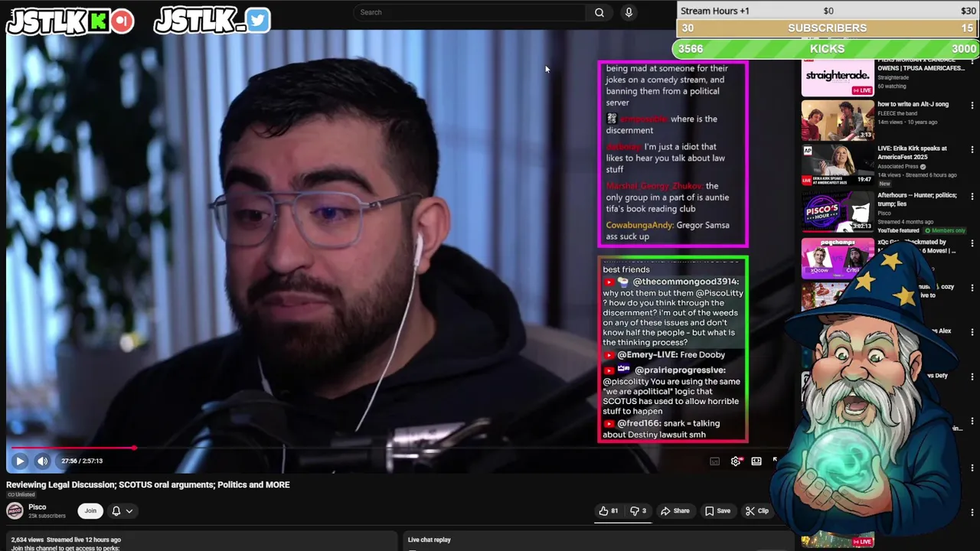This screenshot has height=551, width=980.
Task: Open the options menu for the Afterhours video
Action: pos(972,197)
